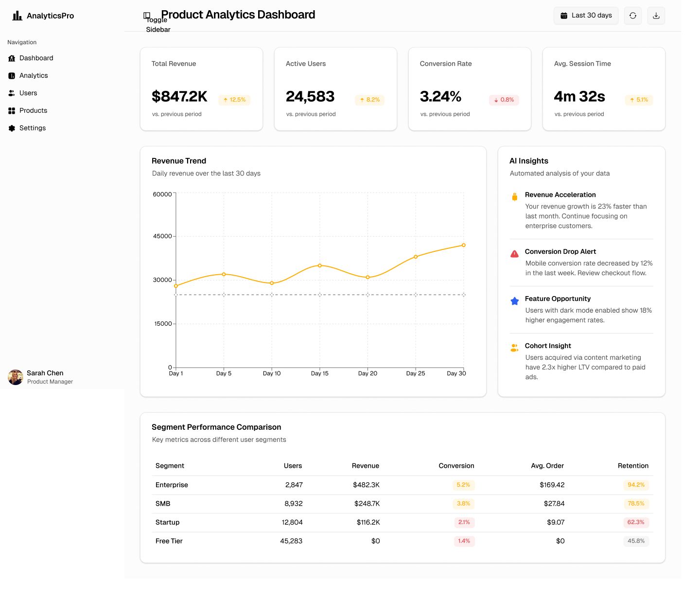
Task: Open the Last 30 days date range dropdown
Action: tap(586, 16)
